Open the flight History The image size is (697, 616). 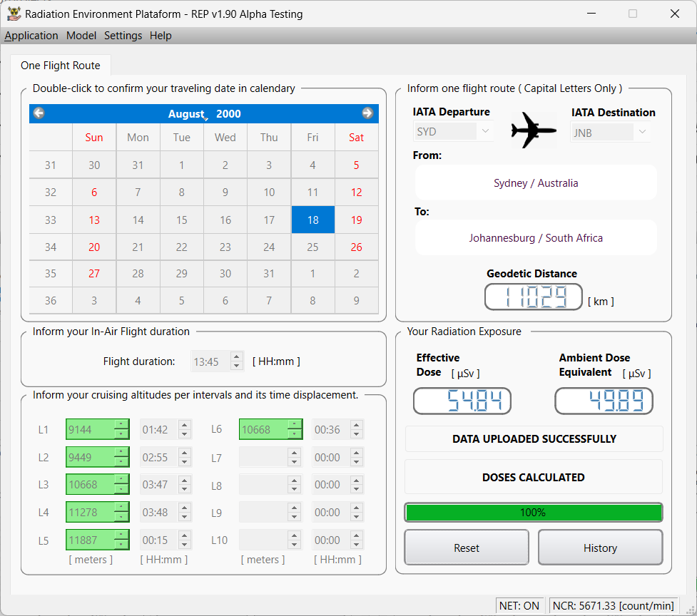point(600,548)
